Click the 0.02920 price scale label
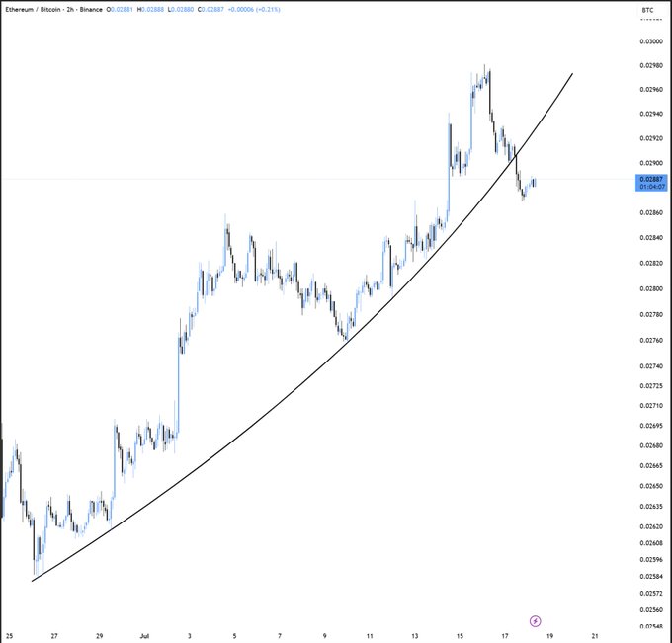Screen dimensions: 672x643 tap(651, 138)
